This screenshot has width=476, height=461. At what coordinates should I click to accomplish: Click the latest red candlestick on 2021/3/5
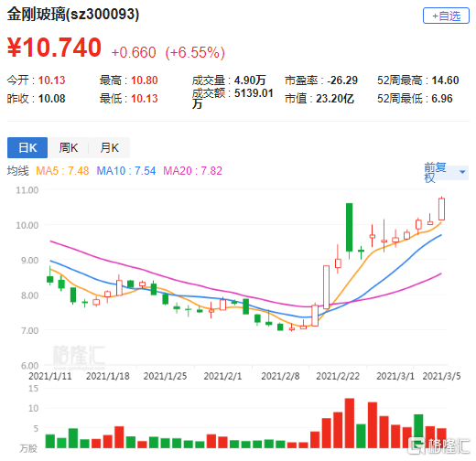(x=441, y=209)
